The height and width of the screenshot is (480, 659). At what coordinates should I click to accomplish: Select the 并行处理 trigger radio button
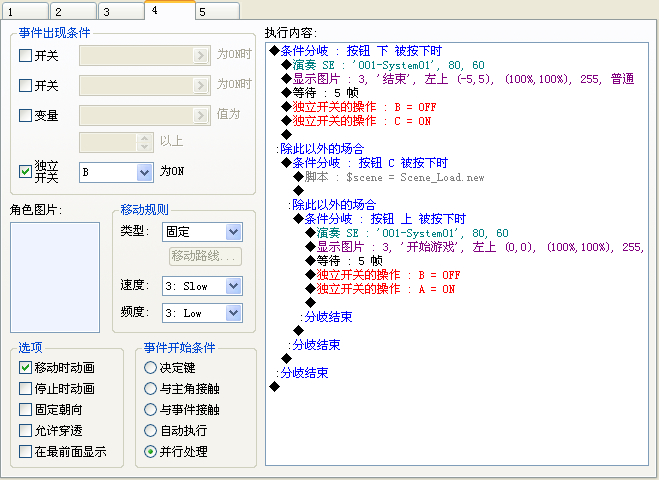click(x=150, y=451)
